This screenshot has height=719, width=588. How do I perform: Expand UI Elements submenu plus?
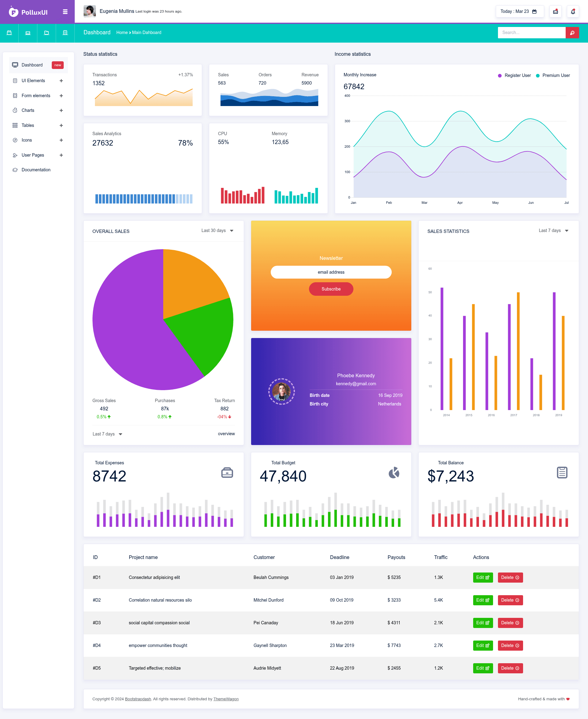point(61,81)
